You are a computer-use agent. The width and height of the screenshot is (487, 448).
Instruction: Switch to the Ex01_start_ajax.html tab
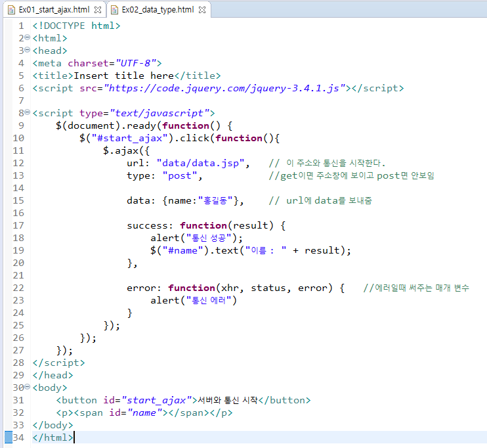pyautogui.click(x=54, y=10)
